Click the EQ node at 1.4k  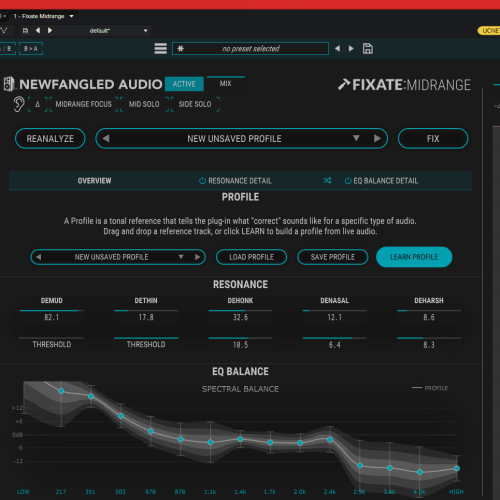pyautogui.click(x=240, y=439)
